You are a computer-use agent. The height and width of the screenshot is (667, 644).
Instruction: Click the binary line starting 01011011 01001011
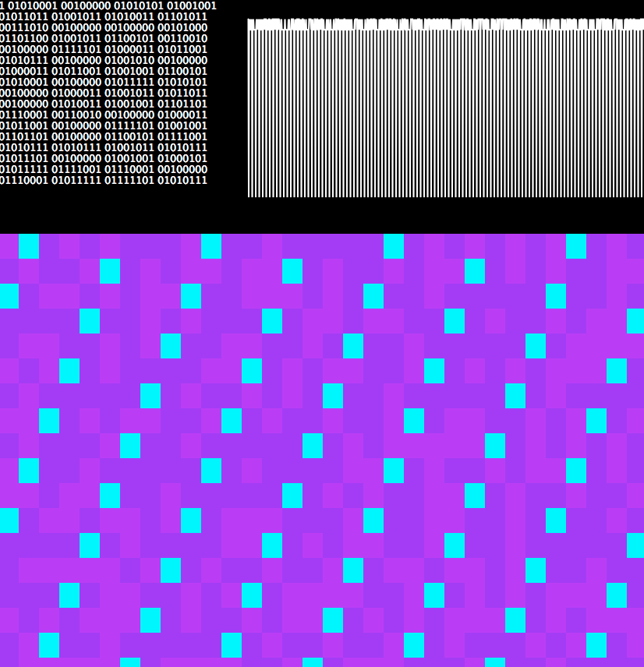click(104, 16)
